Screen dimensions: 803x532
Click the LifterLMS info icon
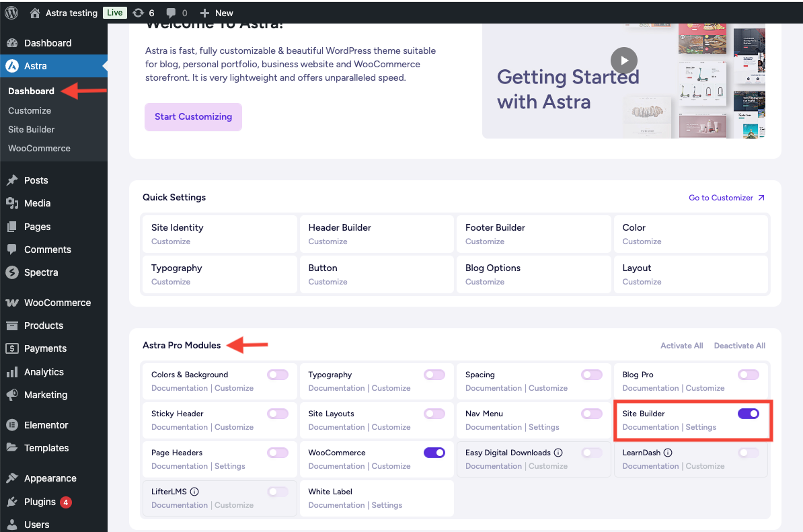194,492
